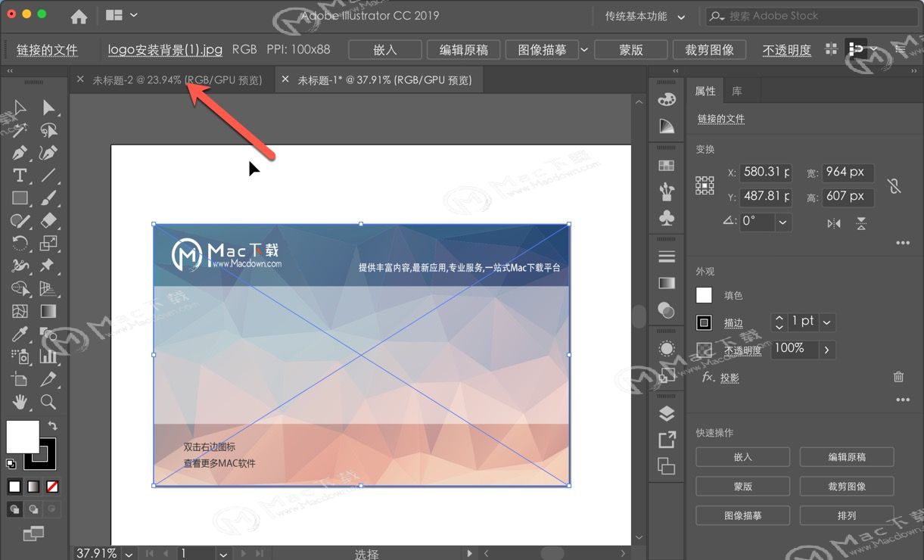This screenshot has width=924, height=560.
Task: Set paint to None (red slash)
Action: tap(52, 487)
